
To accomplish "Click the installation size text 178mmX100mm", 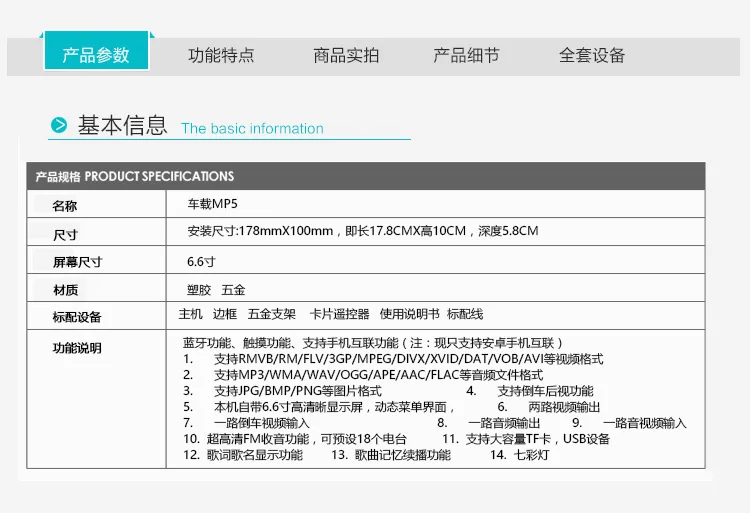I will [286, 231].
